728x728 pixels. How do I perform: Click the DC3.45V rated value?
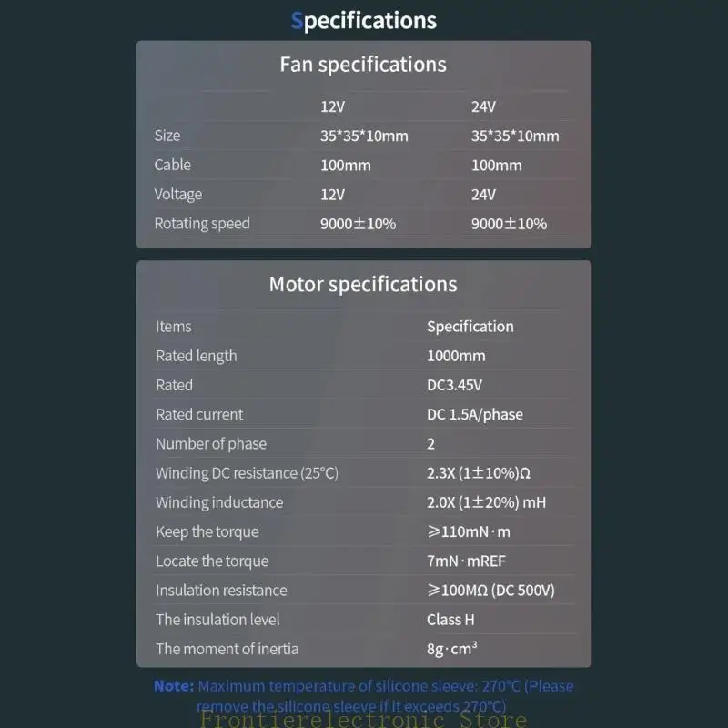[454, 385]
